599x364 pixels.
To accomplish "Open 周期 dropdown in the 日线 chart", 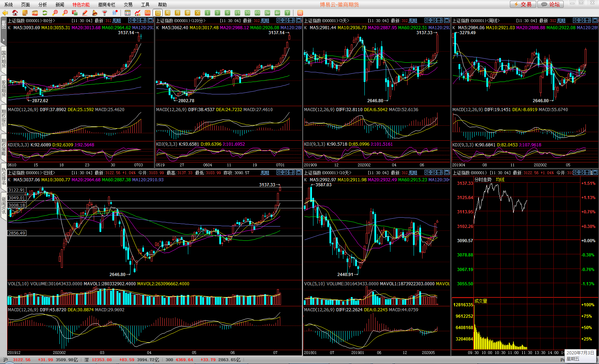I will [x=265, y=173].
